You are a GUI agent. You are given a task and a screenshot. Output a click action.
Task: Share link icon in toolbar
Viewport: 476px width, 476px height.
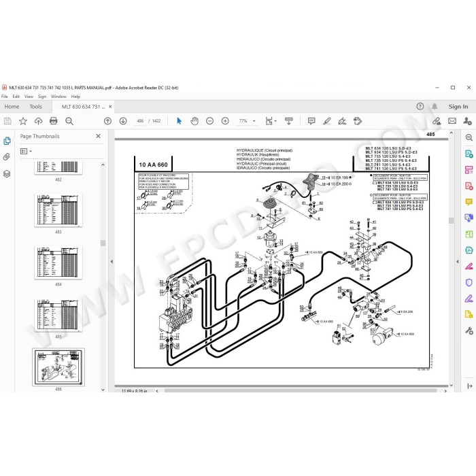(x=437, y=121)
